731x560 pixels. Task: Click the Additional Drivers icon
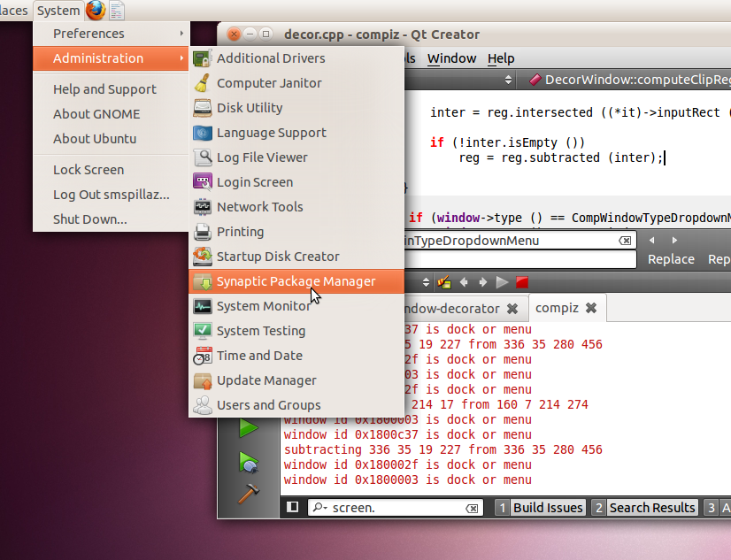[x=203, y=58]
